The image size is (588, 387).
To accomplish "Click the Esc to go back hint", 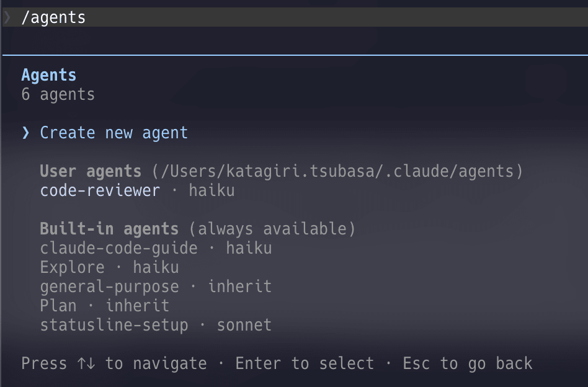I will pyautogui.click(x=467, y=363).
